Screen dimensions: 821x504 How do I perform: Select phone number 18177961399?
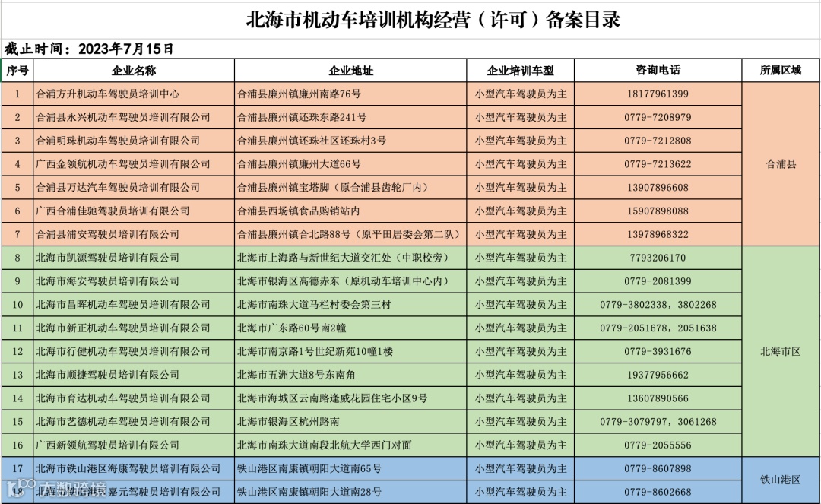658,94
